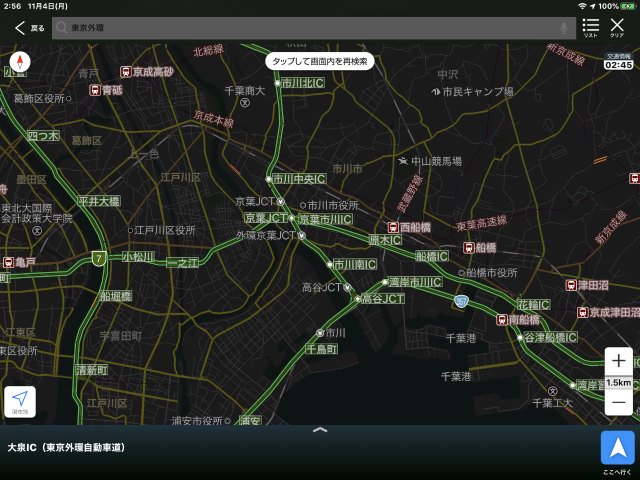Clear the search with the X (クリア) icon

point(617,28)
